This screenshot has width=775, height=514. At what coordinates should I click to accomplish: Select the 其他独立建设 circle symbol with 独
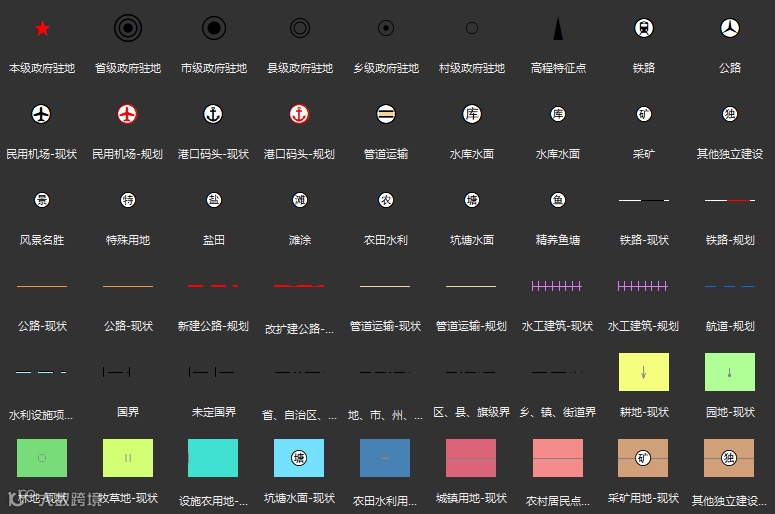(730, 114)
